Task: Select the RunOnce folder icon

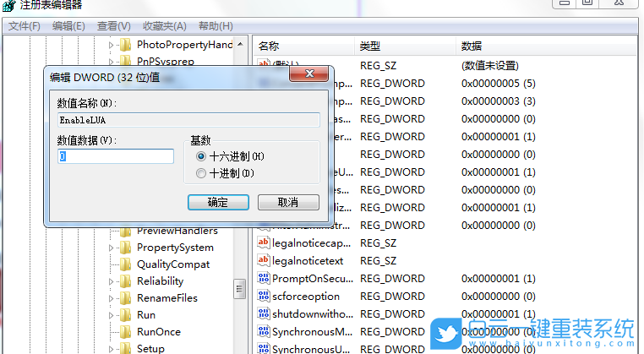Action: tap(125, 331)
